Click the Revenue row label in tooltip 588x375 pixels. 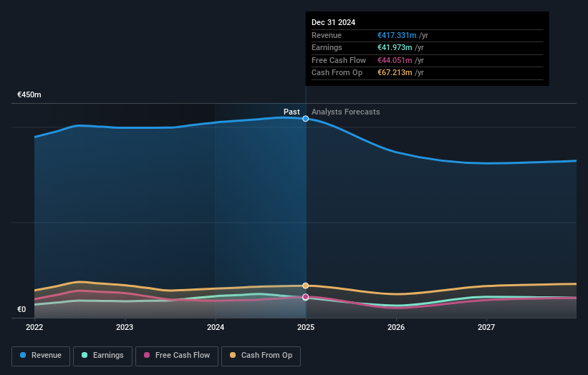(x=327, y=35)
